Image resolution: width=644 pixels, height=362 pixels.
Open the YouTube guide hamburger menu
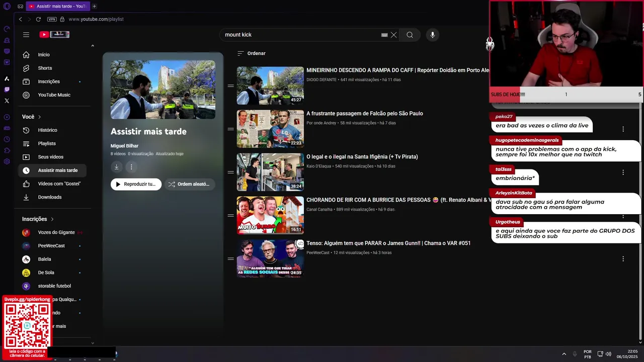(26, 35)
